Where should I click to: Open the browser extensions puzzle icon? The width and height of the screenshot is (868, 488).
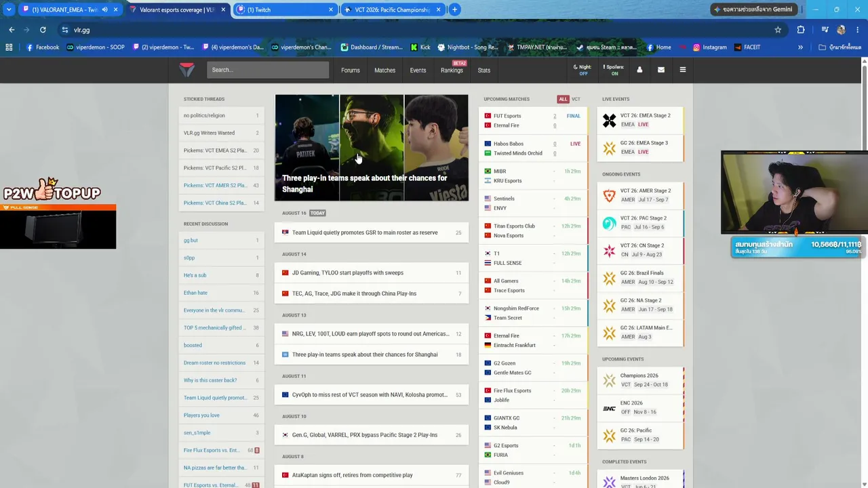coord(801,30)
